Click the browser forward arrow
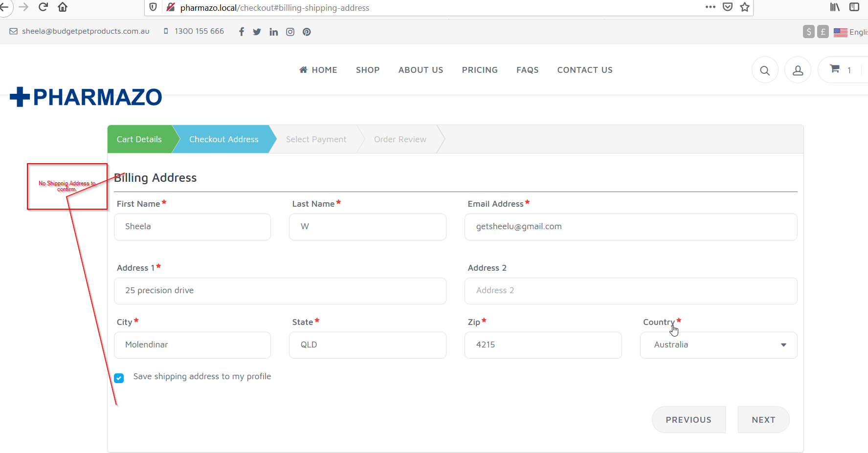This screenshot has width=868, height=453. (23, 7)
